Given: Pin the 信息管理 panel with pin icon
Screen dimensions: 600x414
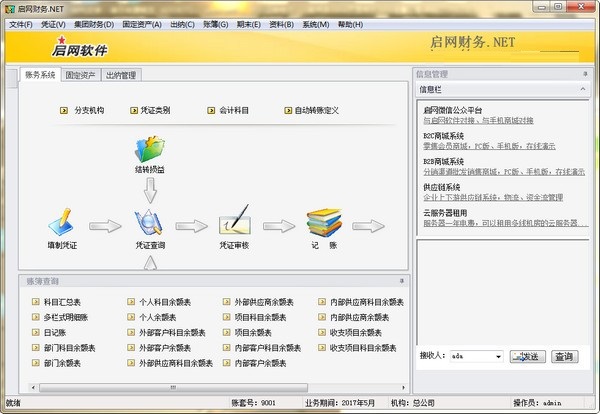Looking at the screenshot, I should 585,74.
